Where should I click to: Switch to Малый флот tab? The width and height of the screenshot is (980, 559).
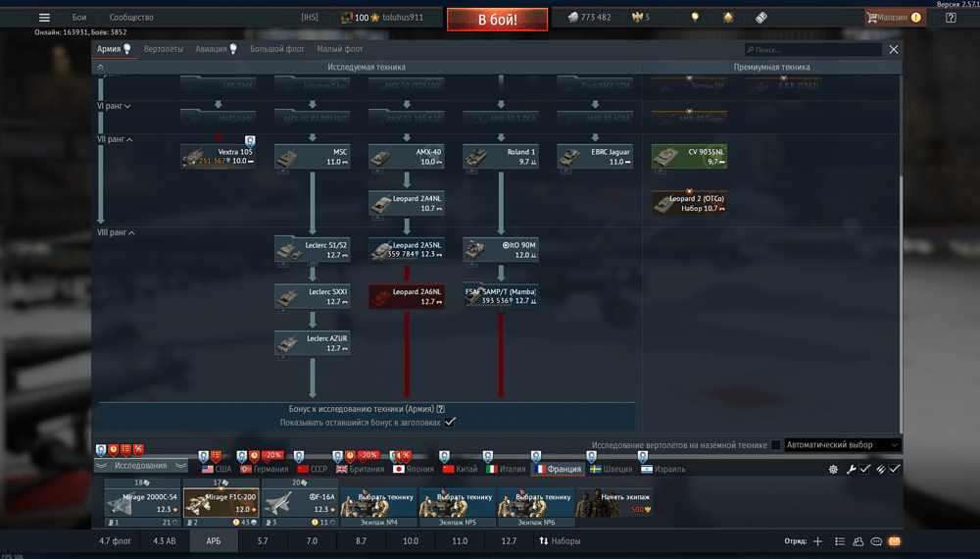pyautogui.click(x=339, y=49)
